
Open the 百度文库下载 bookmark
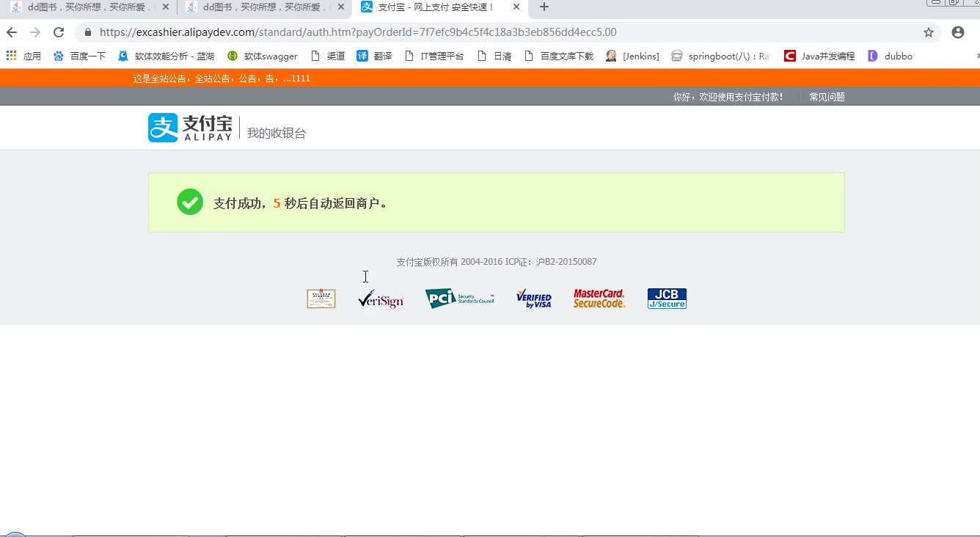(x=559, y=56)
